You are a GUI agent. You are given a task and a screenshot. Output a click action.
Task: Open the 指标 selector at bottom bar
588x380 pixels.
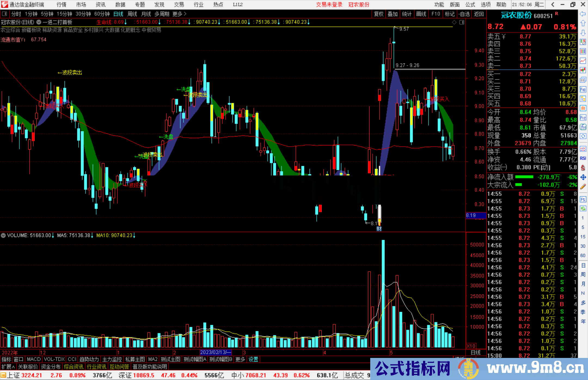[6, 359]
